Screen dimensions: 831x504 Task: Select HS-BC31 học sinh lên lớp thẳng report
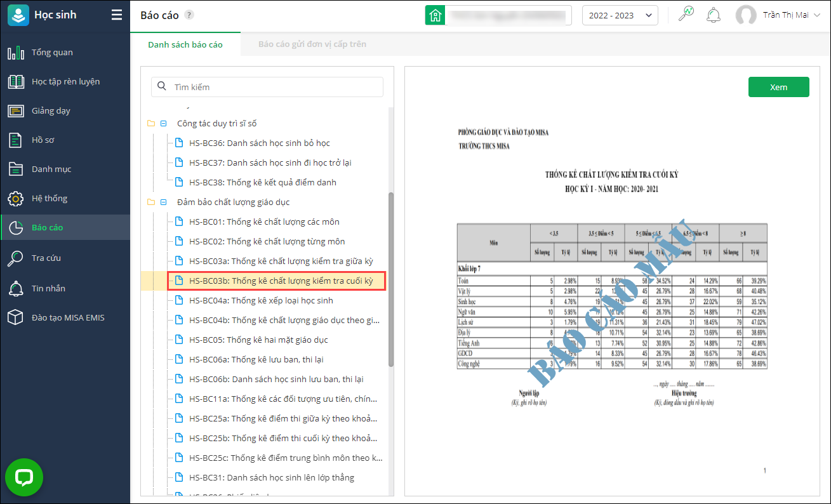point(272,477)
